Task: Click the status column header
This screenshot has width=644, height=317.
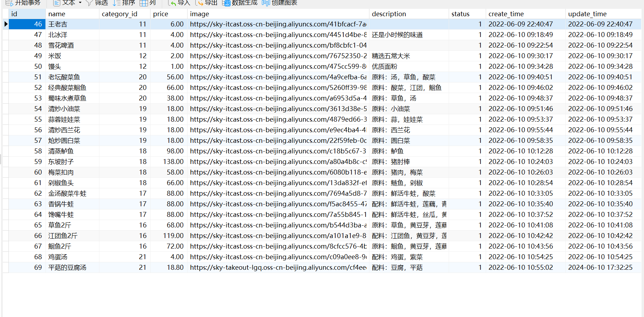Action: click(467, 14)
